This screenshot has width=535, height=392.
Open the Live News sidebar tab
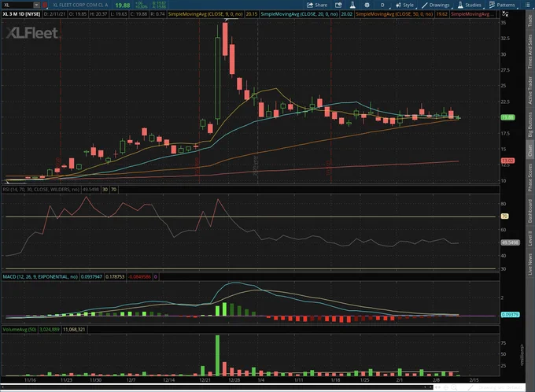(530, 264)
